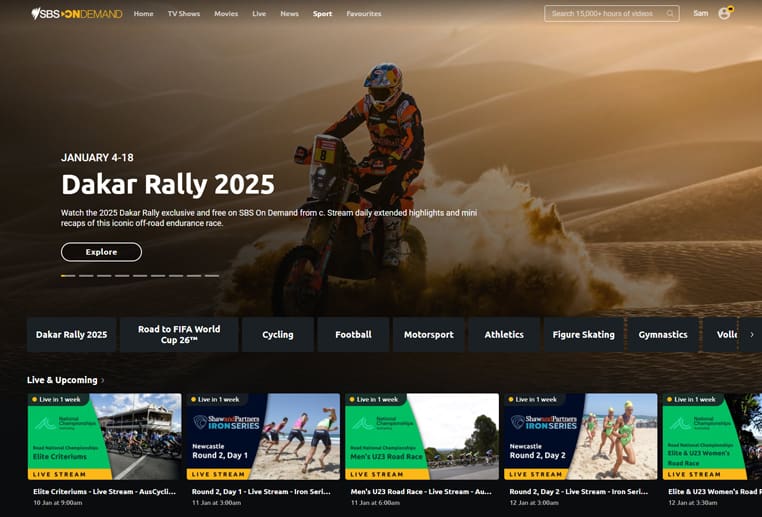Image resolution: width=762 pixels, height=517 pixels.
Task: Jump to the last carousel slide indicator
Action: [212, 276]
